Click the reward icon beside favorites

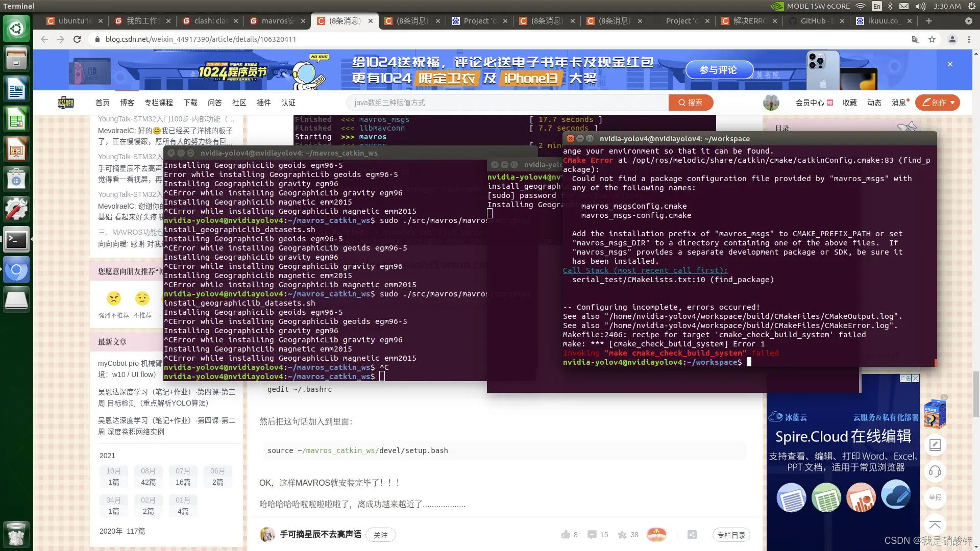(656, 535)
